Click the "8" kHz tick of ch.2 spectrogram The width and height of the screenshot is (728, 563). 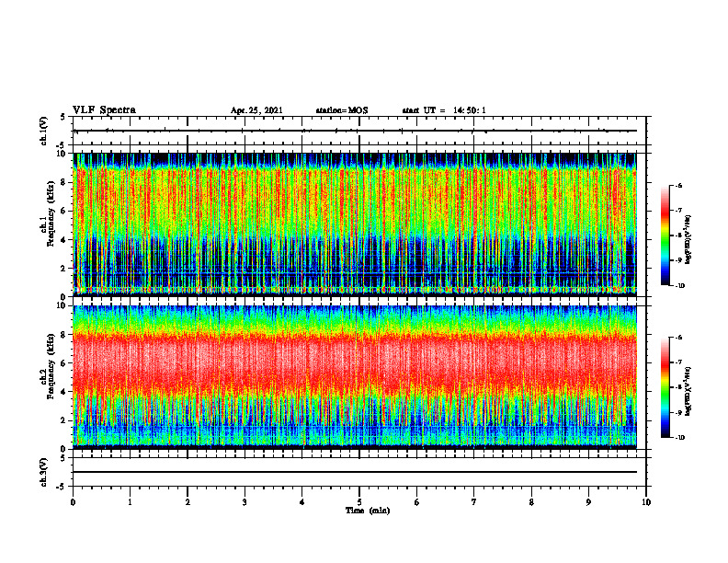(x=63, y=335)
